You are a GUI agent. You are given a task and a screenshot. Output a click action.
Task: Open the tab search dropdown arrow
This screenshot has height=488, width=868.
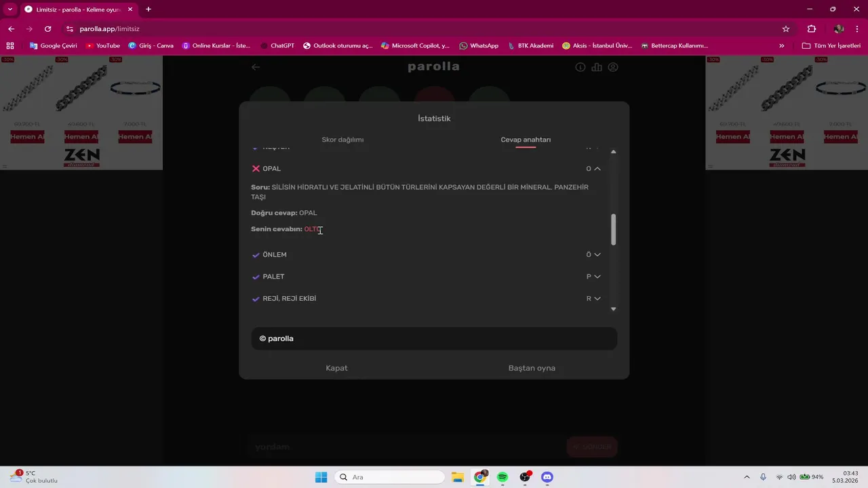pyautogui.click(x=10, y=9)
